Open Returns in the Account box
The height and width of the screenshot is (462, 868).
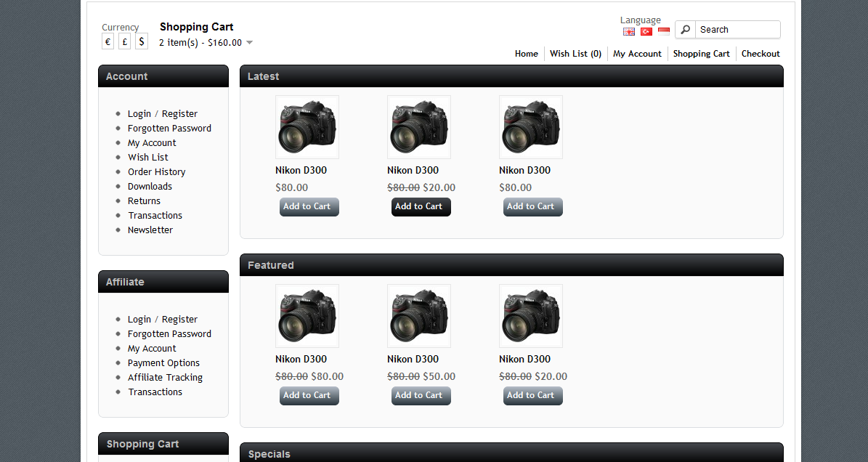[x=144, y=200]
